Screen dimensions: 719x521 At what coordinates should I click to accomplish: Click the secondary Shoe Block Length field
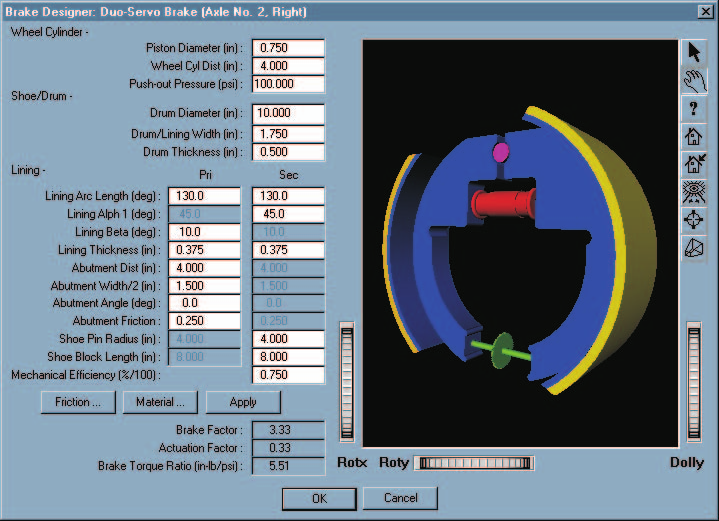pos(288,357)
